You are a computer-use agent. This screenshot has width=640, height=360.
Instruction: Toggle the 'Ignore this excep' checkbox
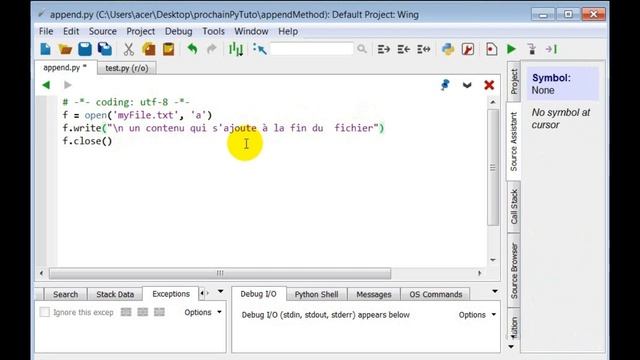click(44, 312)
